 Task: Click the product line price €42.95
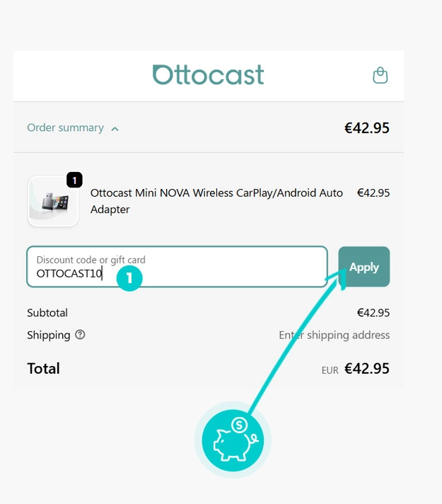tap(373, 193)
